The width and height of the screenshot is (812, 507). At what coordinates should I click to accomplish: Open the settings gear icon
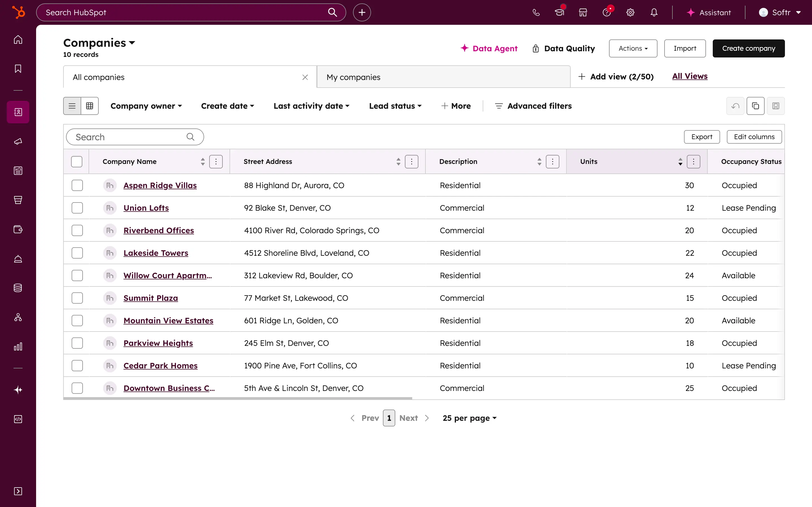click(630, 12)
